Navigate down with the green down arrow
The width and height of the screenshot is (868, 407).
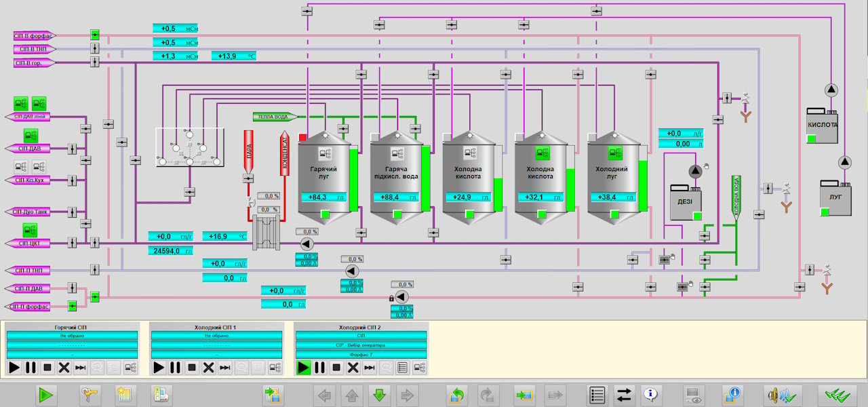point(379,394)
